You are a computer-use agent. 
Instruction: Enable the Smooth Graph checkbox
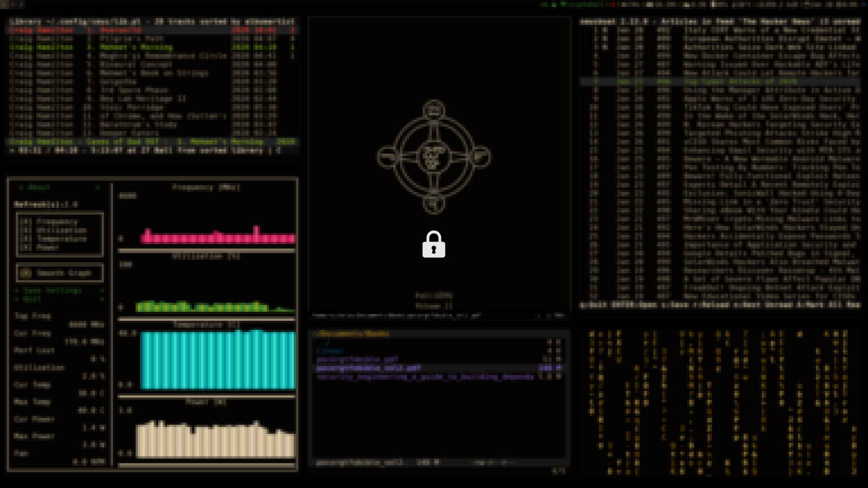pyautogui.click(x=26, y=273)
